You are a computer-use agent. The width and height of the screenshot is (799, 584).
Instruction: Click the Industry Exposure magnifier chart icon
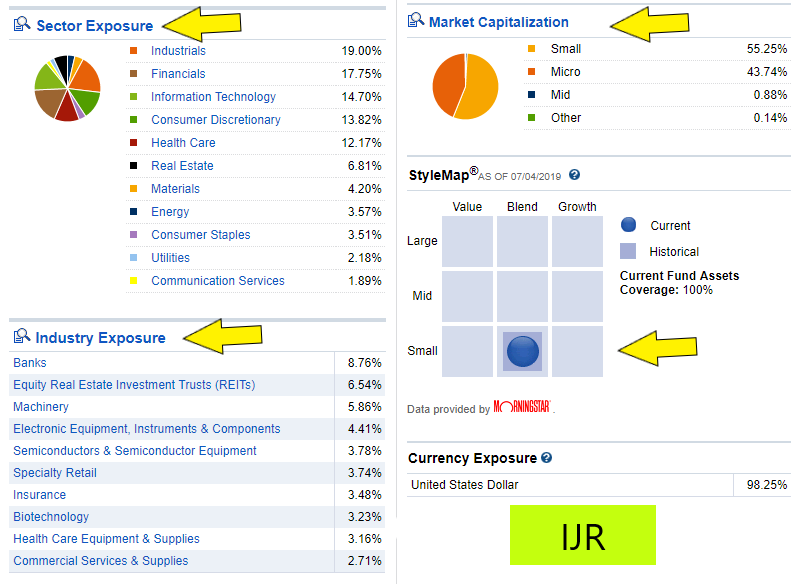coord(22,337)
